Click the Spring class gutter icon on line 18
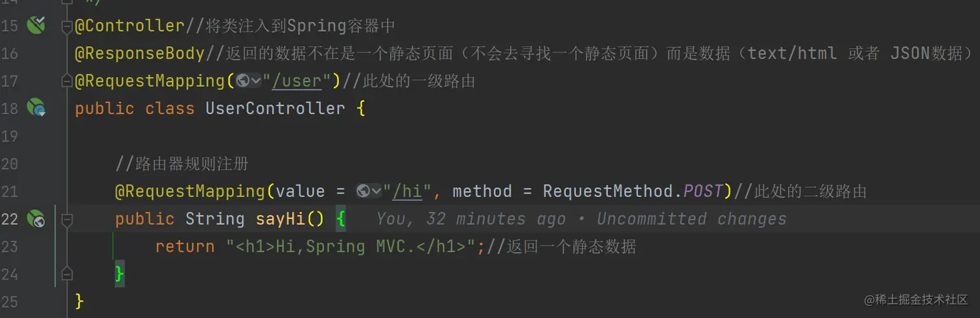Image resolution: width=980 pixels, height=318 pixels. (36, 108)
